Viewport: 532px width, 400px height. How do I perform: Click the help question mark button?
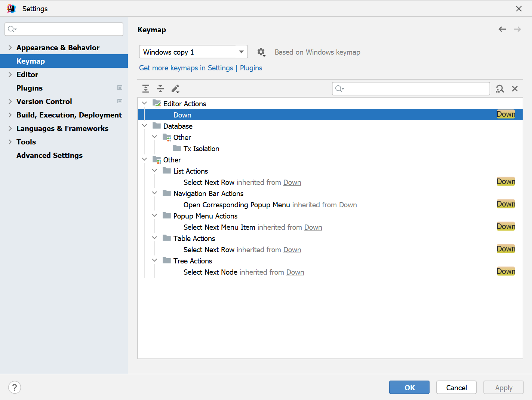[15, 387]
